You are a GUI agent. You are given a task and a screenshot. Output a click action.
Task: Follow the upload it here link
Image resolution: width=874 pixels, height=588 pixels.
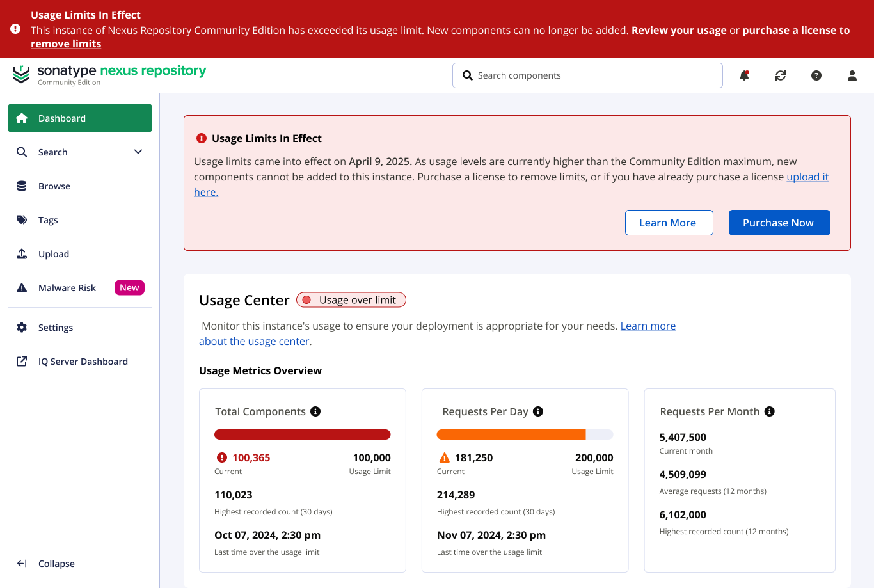[x=807, y=177]
